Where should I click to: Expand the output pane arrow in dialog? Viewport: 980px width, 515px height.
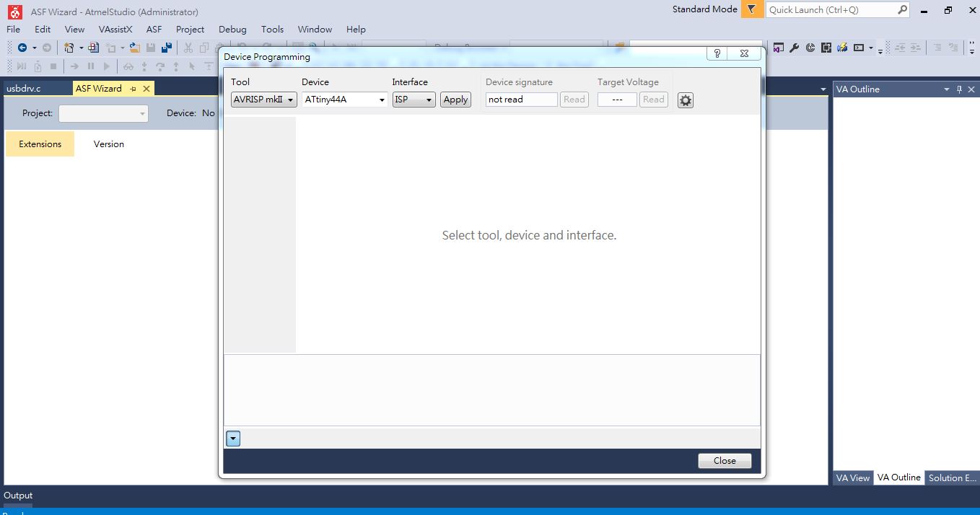tap(233, 439)
